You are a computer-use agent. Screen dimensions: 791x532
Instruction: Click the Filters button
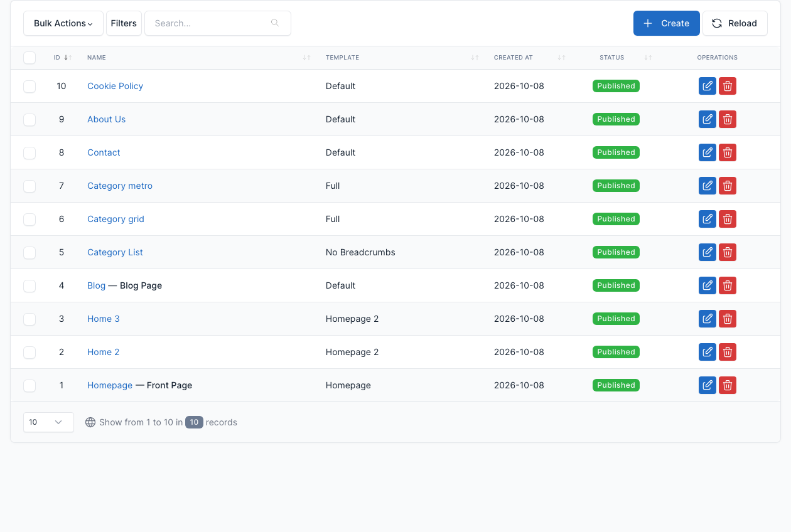coord(124,23)
